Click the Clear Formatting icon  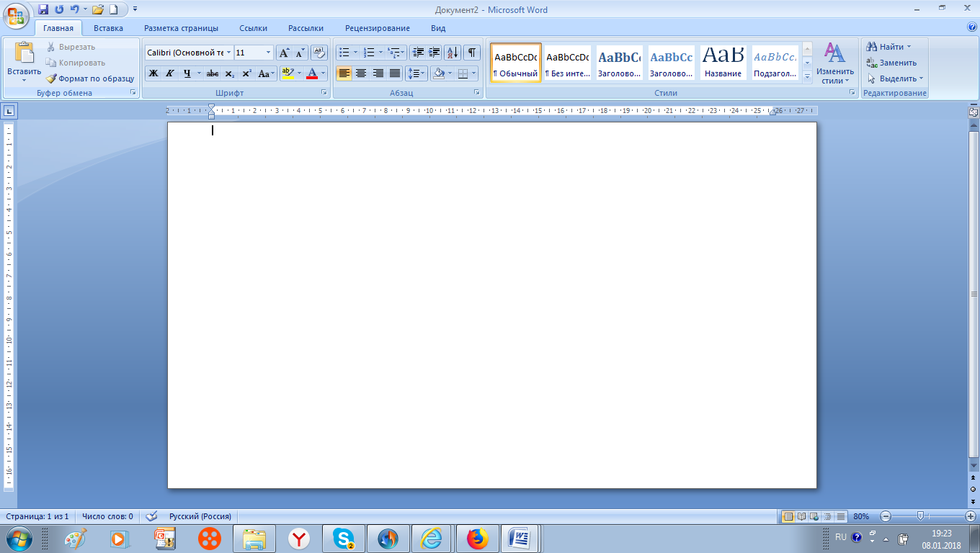coord(319,53)
